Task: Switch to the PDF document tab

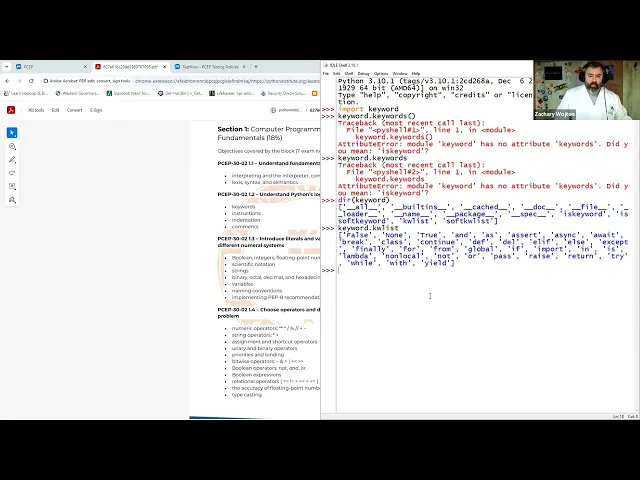Action: coord(131,67)
